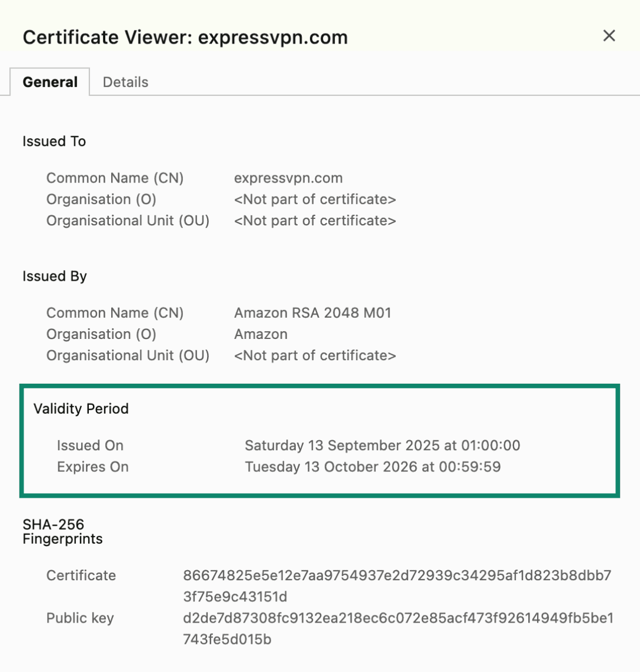Click the public key fingerprint starting d2de7d87
This screenshot has height=672, width=640.
398,628
